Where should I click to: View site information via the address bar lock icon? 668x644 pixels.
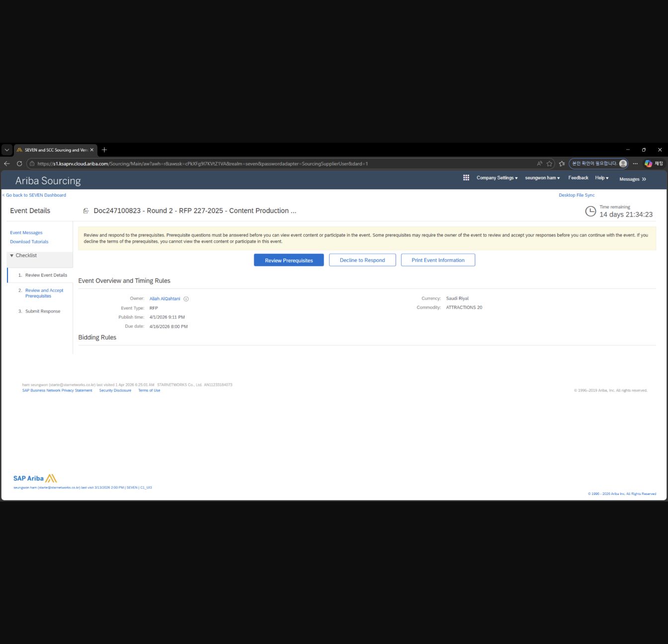click(31, 163)
